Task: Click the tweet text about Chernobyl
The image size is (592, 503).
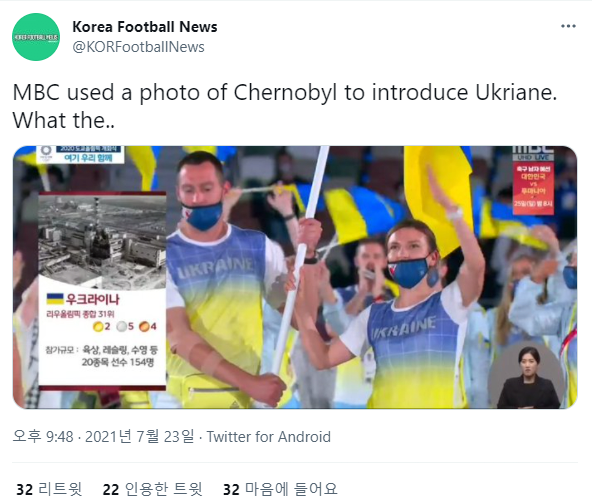Action: click(285, 106)
